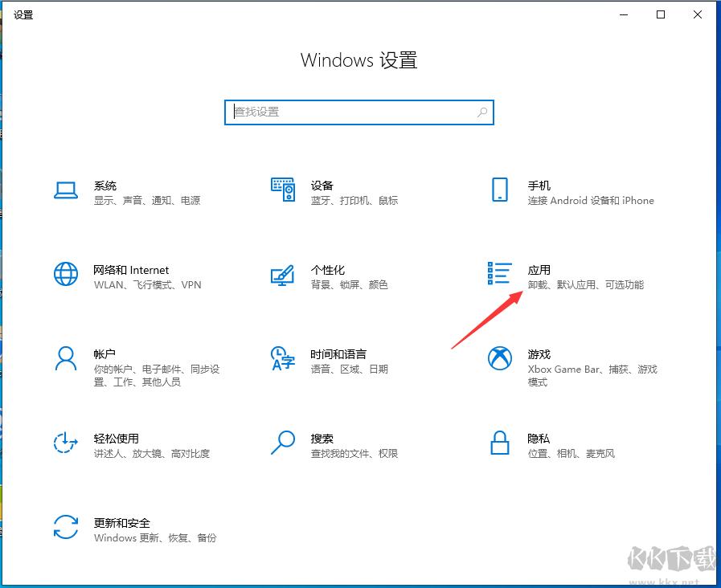Open 更新和安全 settings
The height and width of the screenshot is (588, 721).
[66, 527]
